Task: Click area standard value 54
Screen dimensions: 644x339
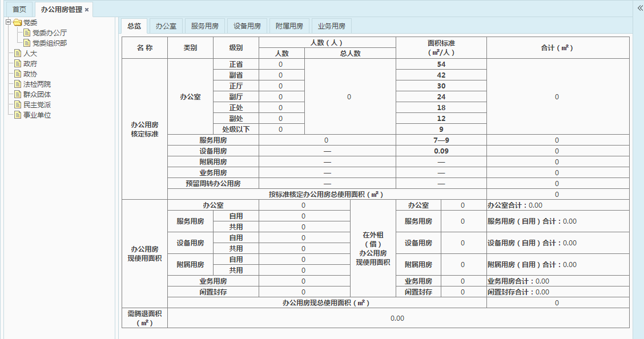Action: pyautogui.click(x=441, y=64)
